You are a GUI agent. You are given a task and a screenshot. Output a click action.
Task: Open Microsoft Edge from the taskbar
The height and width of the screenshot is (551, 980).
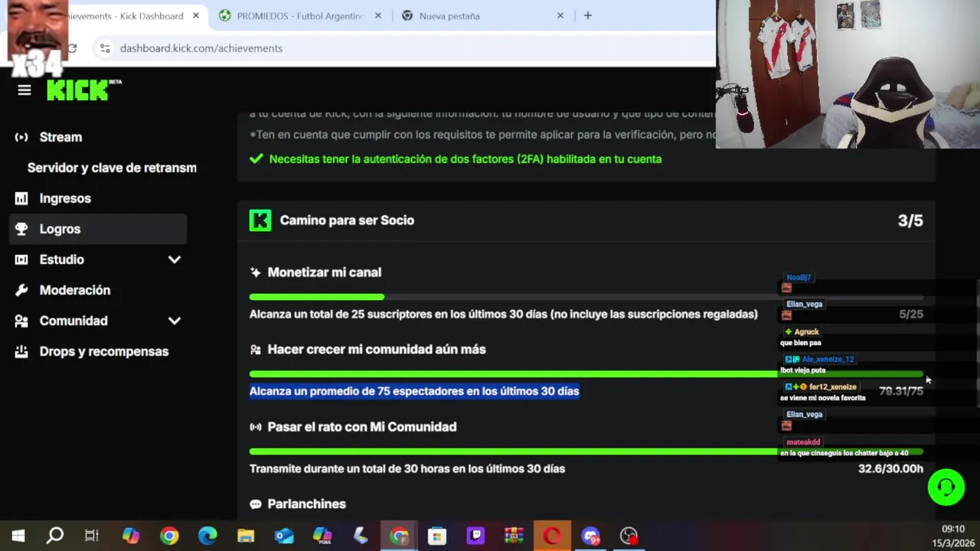point(207,536)
